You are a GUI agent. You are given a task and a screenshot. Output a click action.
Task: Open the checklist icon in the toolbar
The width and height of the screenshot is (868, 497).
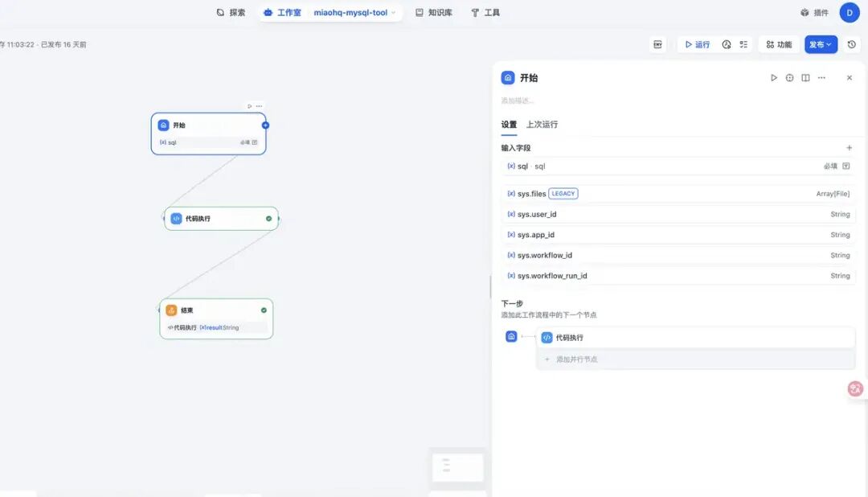point(743,44)
